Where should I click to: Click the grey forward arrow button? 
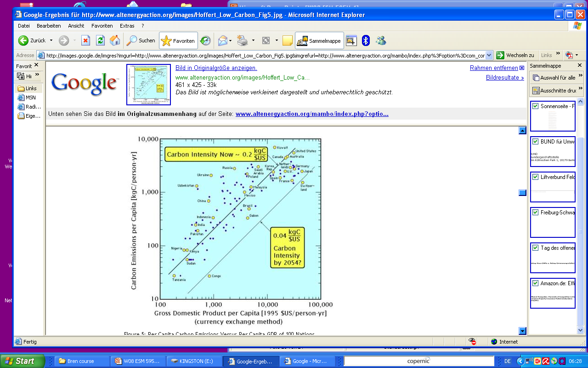64,40
